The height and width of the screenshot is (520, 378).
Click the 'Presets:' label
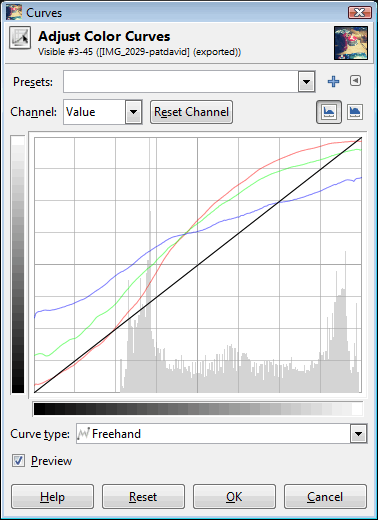[33, 82]
